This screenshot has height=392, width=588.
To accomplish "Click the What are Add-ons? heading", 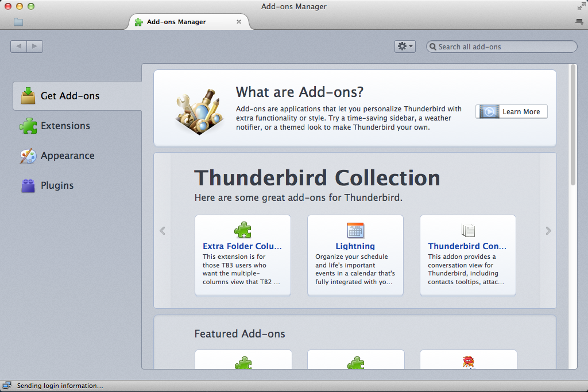I will point(300,92).
